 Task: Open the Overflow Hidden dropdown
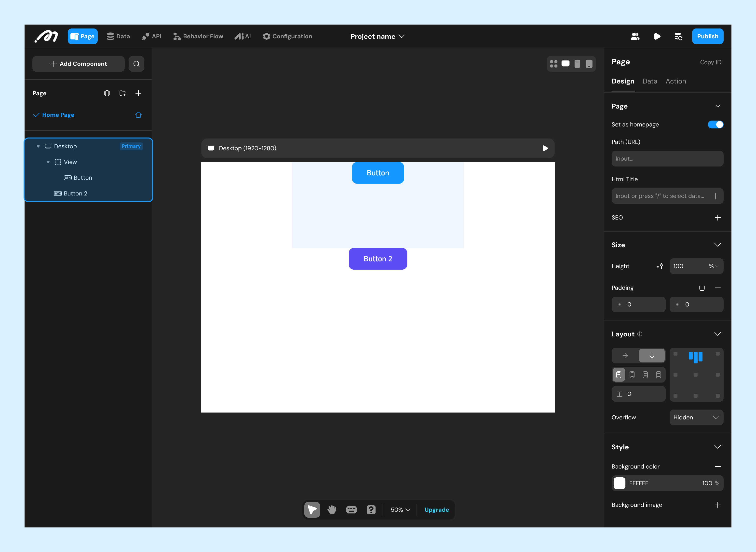tap(696, 417)
